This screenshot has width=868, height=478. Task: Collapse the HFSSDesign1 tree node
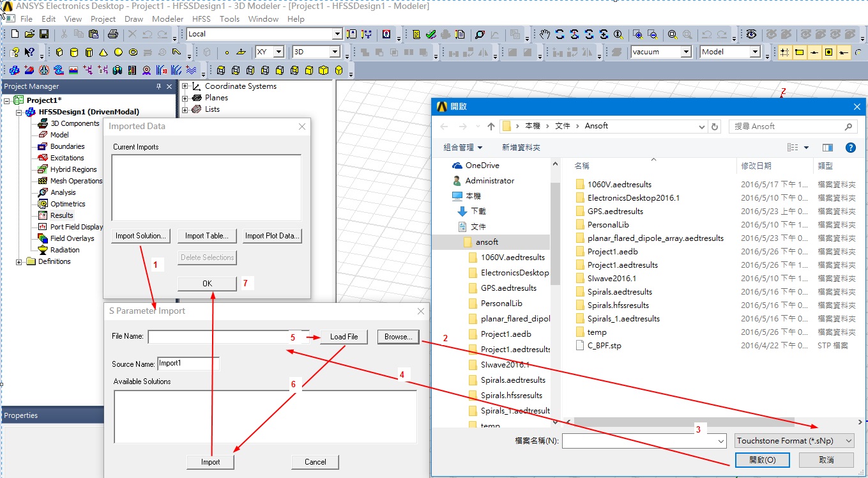coord(19,112)
